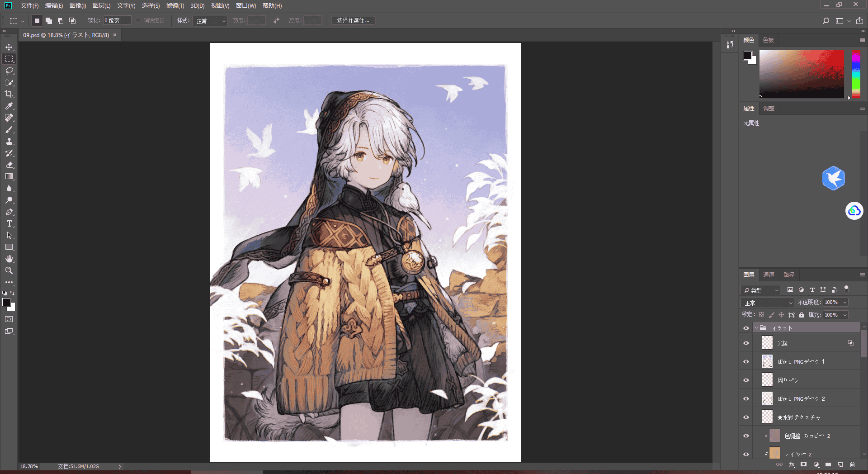
Task: Open the 文件(F) menu
Action: tap(29, 5)
